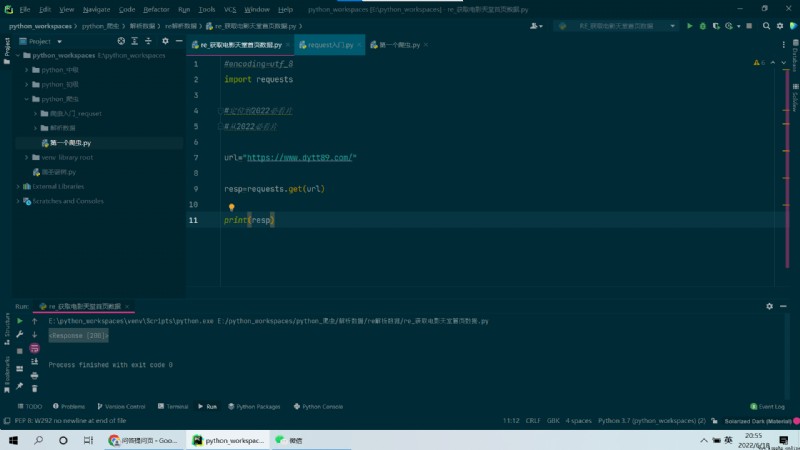Screen dimensions: 800x450
Task: Open IDE settings gear in top toolbar
Action: tap(780, 26)
